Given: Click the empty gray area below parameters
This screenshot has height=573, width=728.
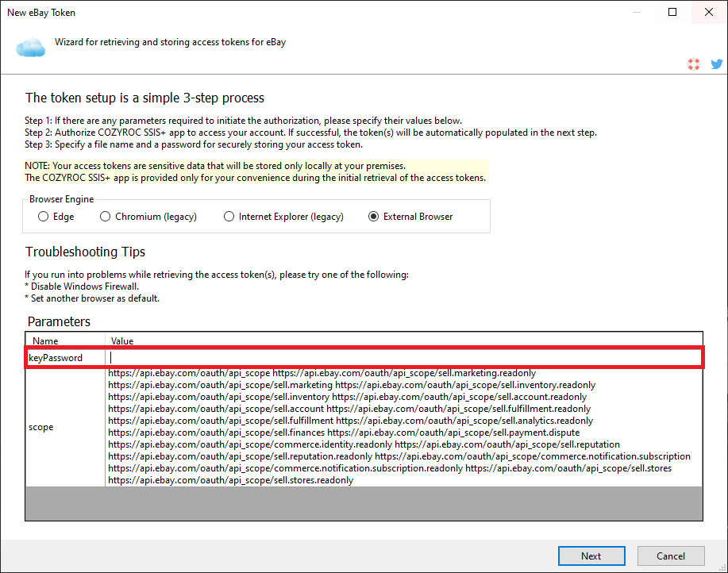Looking at the screenshot, I should click(364, 503).
